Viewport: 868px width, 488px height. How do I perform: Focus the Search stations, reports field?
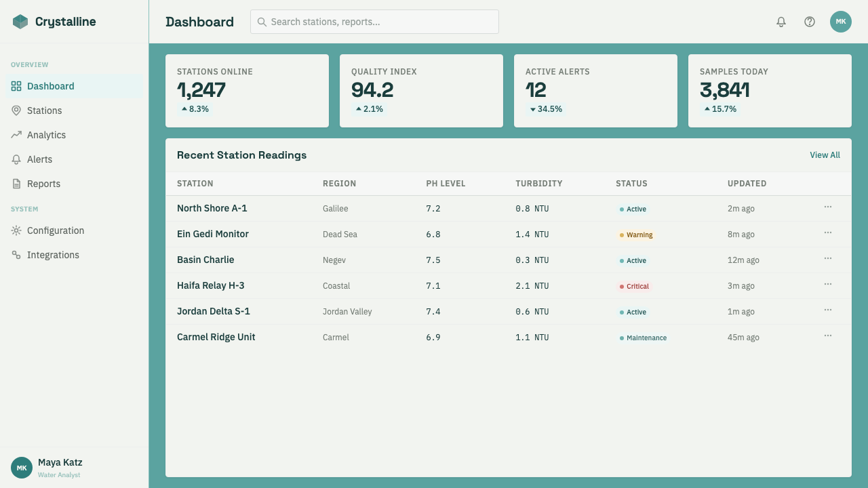click(x=374, y=22)
